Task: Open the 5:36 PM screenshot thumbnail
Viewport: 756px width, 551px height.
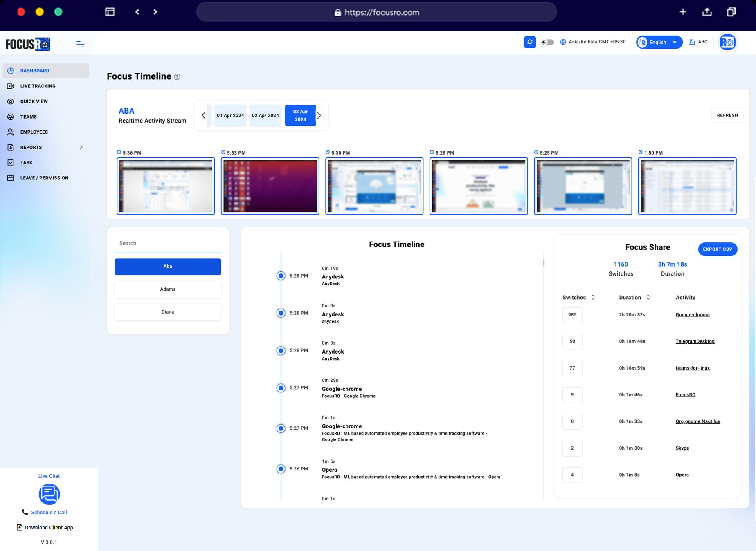Action: [166, 186]
